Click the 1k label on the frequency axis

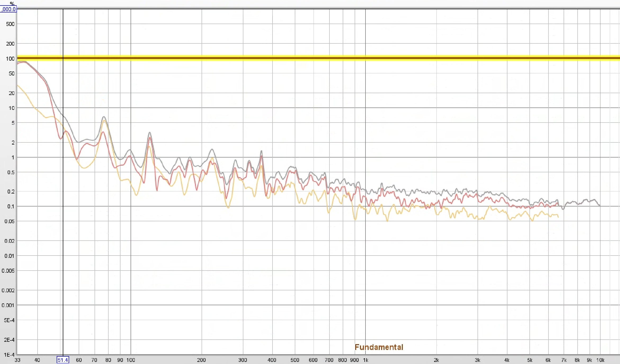(365, 360)
